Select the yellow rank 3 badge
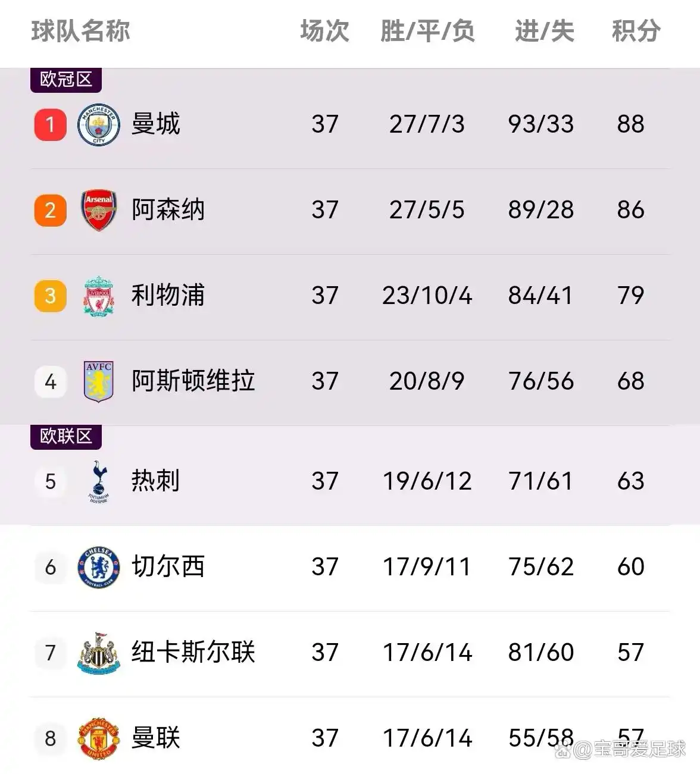700x774 pixels. coord(51,296)
